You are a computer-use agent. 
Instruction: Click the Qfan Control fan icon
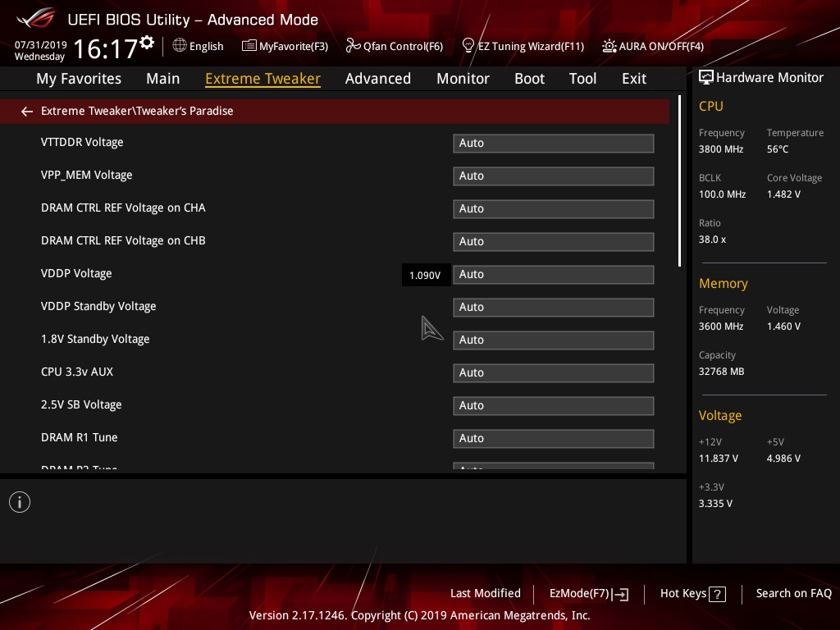[x=353, y=46]
